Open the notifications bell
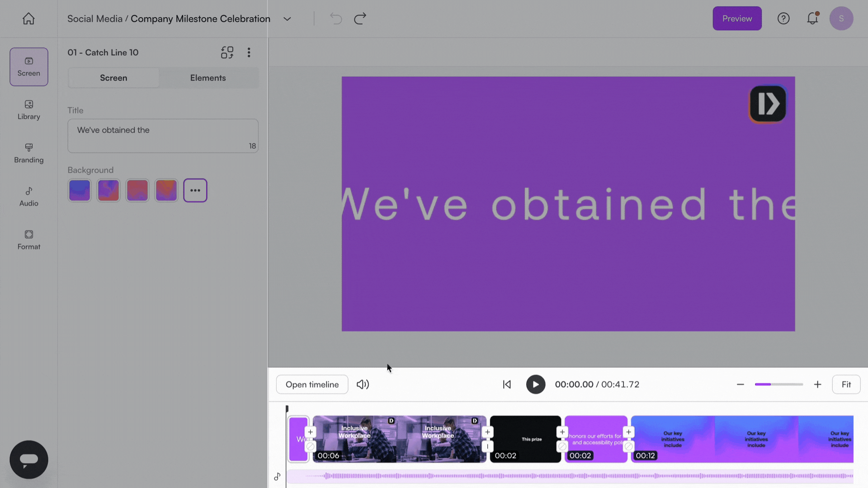The image size is (868, 488). pyautogui.click(x=812, y=19)
